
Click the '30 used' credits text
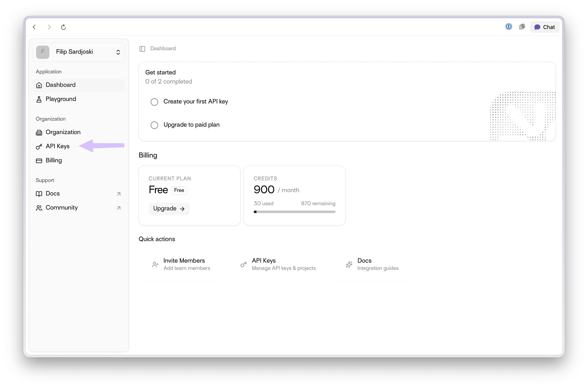tap(263, 203)
